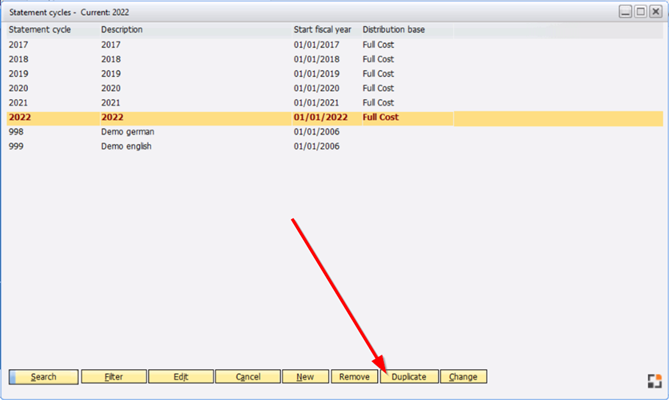Create a new statement cycle with New
Viewport: 669px width, 400px height.
click(305, 377)
